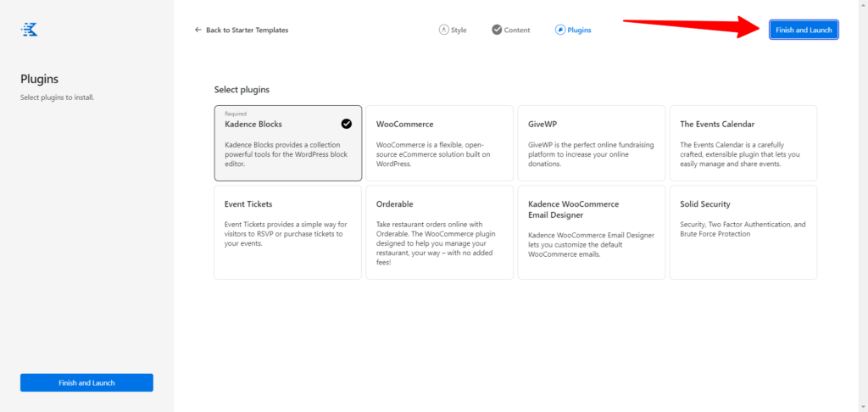
Task: Toggle the Kadence Blocks checkmark
Action: click(347, 124)
